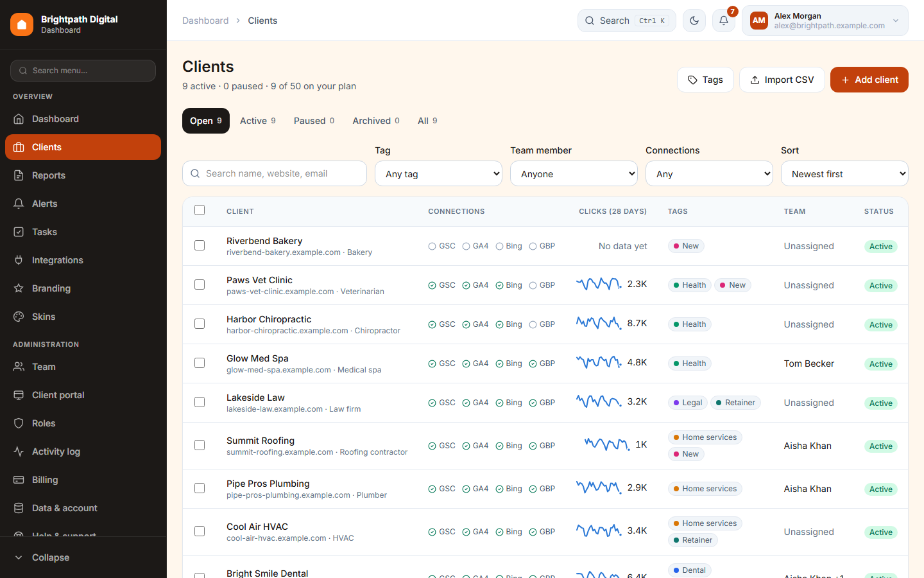
Task: Check the Glow Med Spa checkbox
Action: [x=200, y=363]
